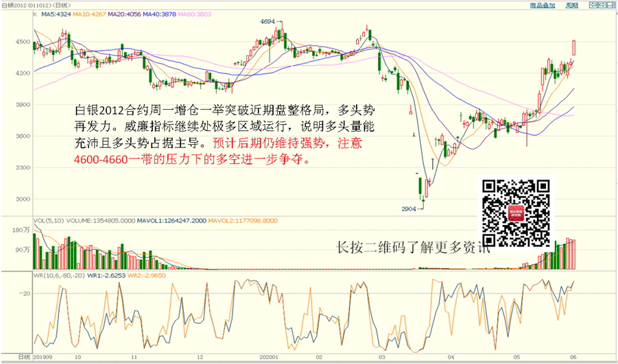Click the 4694 high price marker

click(x=268, y=22)
